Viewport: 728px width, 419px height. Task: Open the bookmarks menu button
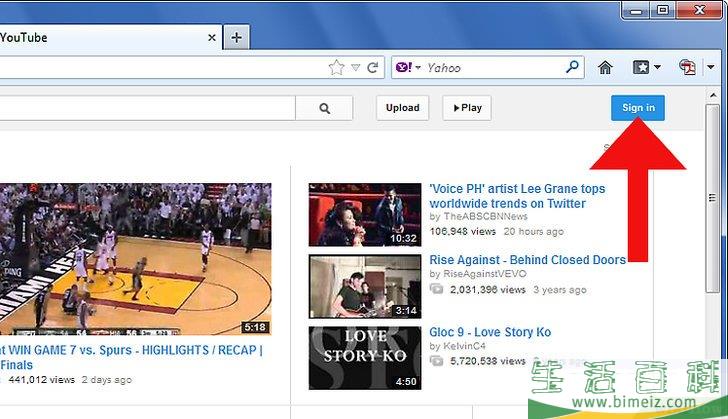click(641, 68)
